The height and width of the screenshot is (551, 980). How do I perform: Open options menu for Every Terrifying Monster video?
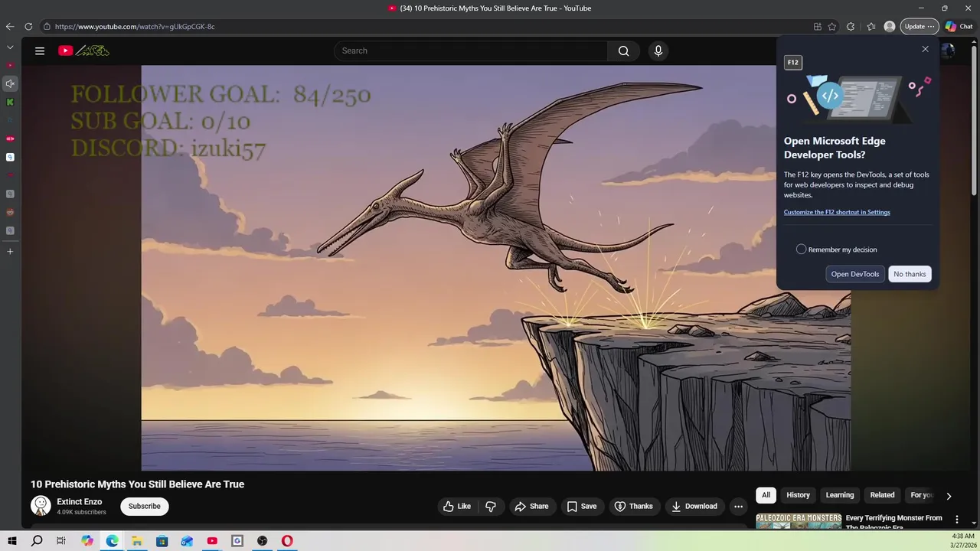[x=956, y=519]
